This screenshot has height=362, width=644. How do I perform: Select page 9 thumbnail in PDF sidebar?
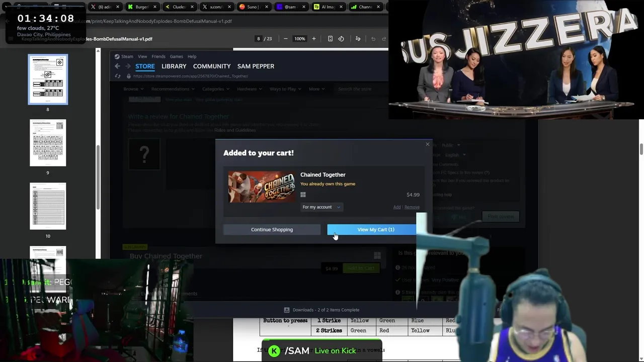point(48,143)
